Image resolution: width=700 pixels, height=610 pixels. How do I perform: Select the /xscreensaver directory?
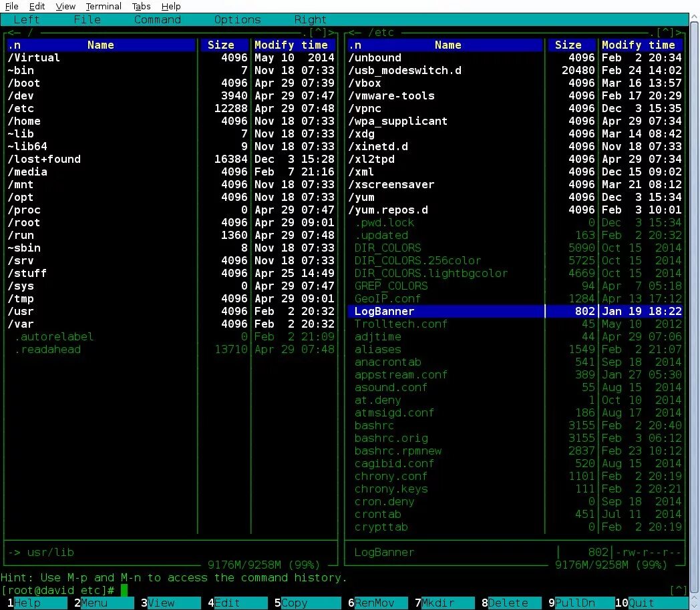pyautogui.click(x=515, y=185)
